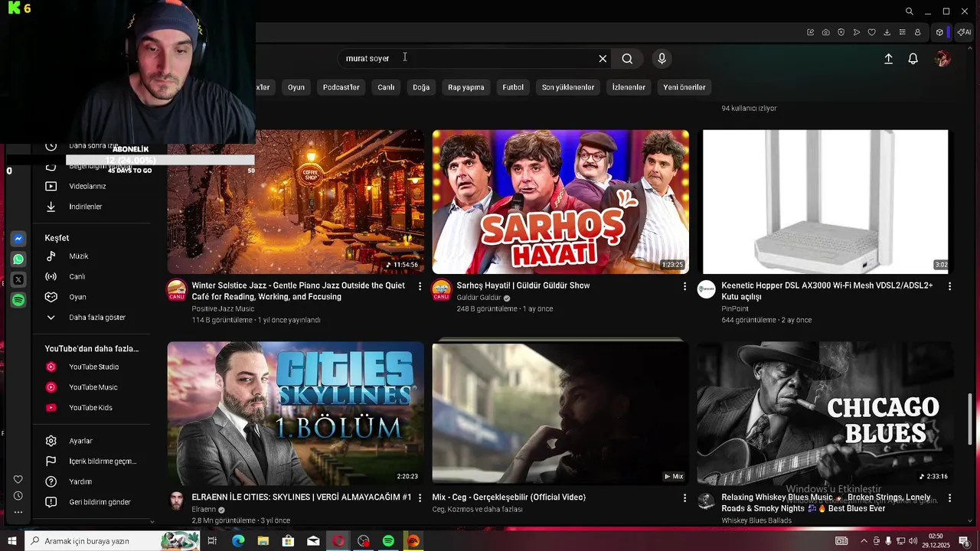980x551 pixels.
Task: Open the upload (create) icon in YouTube header
Action: tap(888, 58)
